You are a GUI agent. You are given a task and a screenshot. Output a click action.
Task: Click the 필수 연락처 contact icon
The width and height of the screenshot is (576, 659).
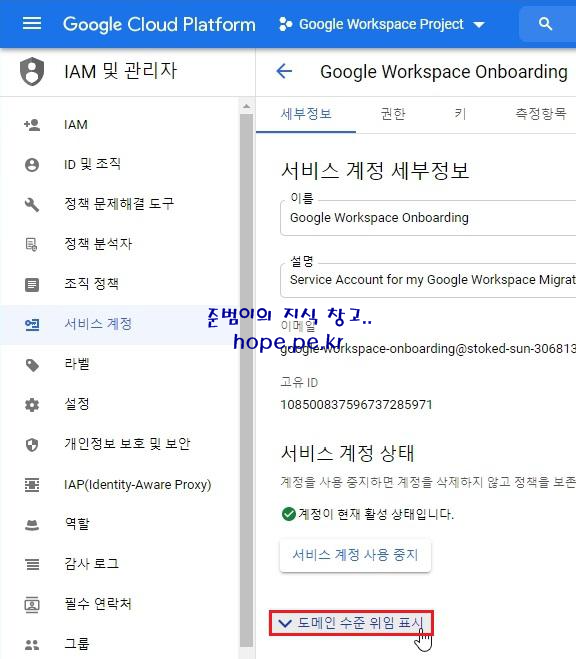[32, 605]
